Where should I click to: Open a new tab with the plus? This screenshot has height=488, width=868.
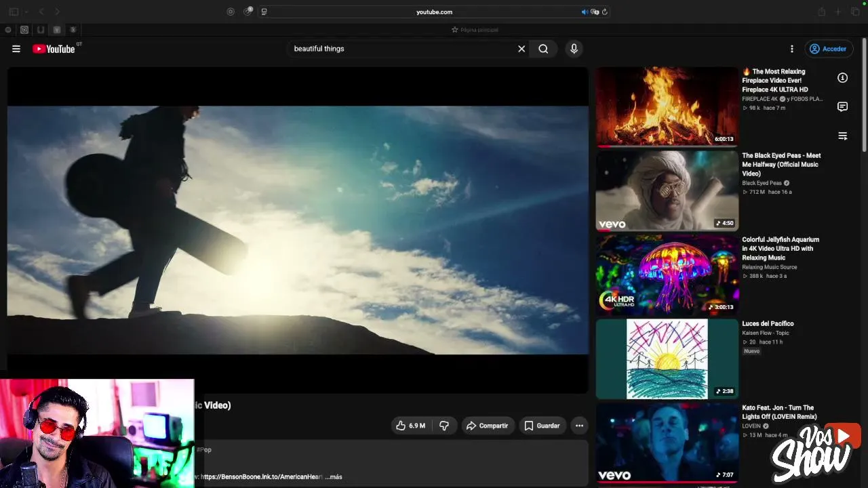pyautogui.click(x=838, y=12)
